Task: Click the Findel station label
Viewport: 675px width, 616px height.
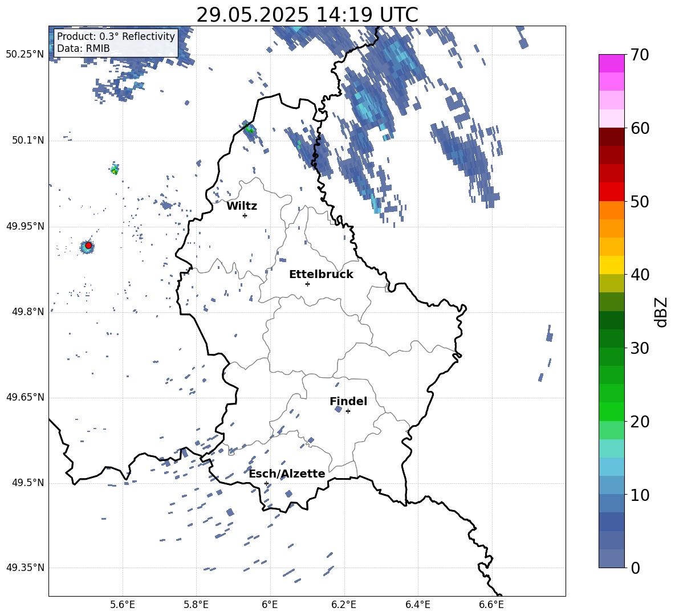Action: (x=348, y=401)
